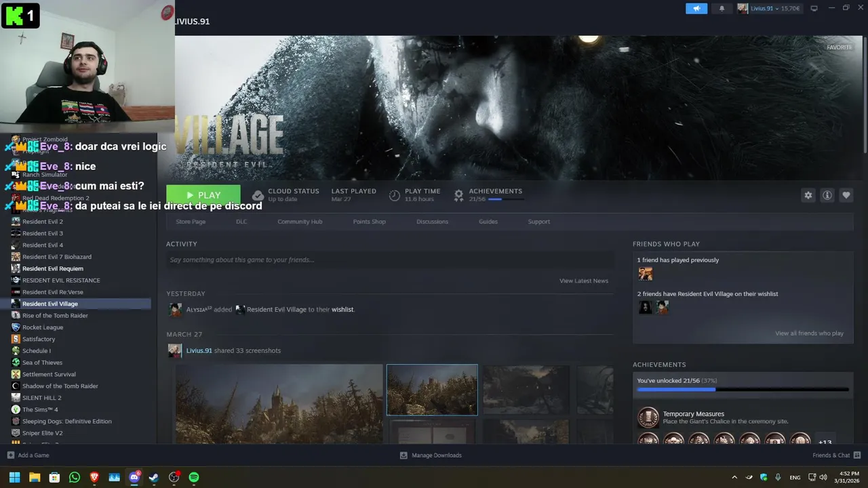Click the Satisfactory game icon
Screen dimensions: 868x488
point(16,339)
